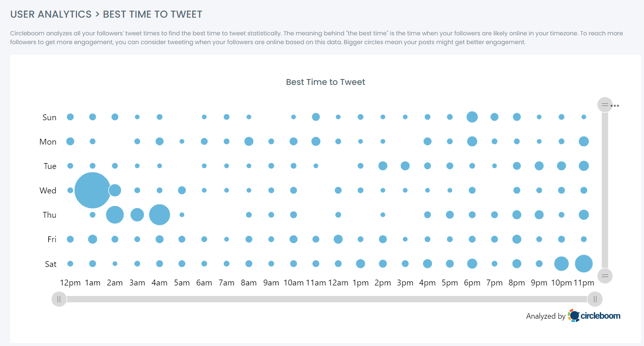
Task: Click the Best Time to Tweet chart title
Action: pyautogui.click(x=325, y=82)
